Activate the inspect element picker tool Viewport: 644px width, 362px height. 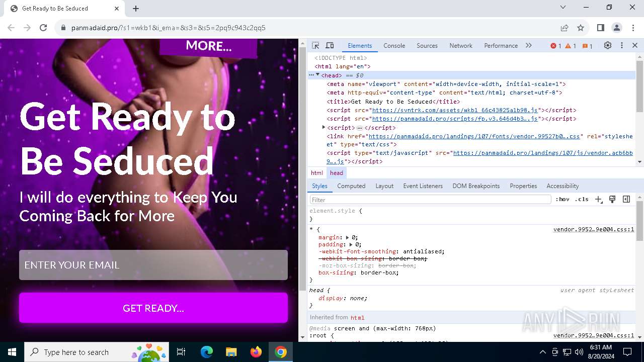coord(315,45)
